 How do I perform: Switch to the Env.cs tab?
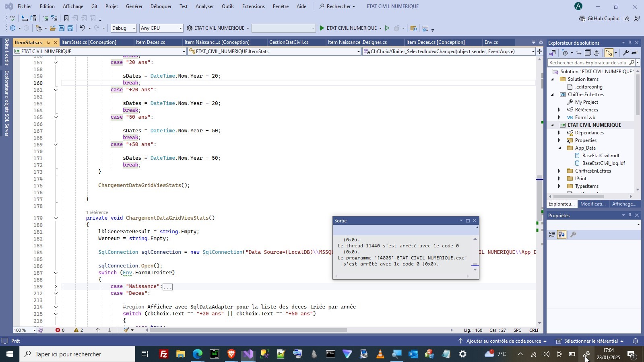coord(491,42)
